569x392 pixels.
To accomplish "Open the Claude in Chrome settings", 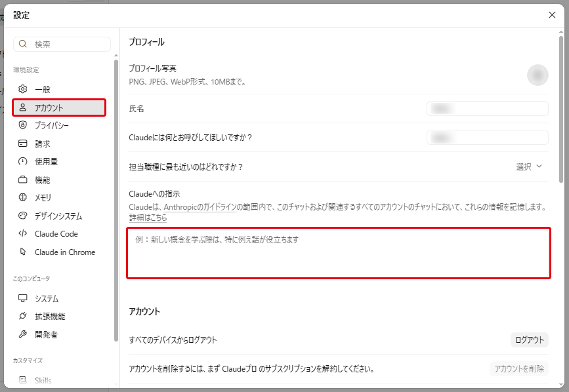I will [59, 252].
